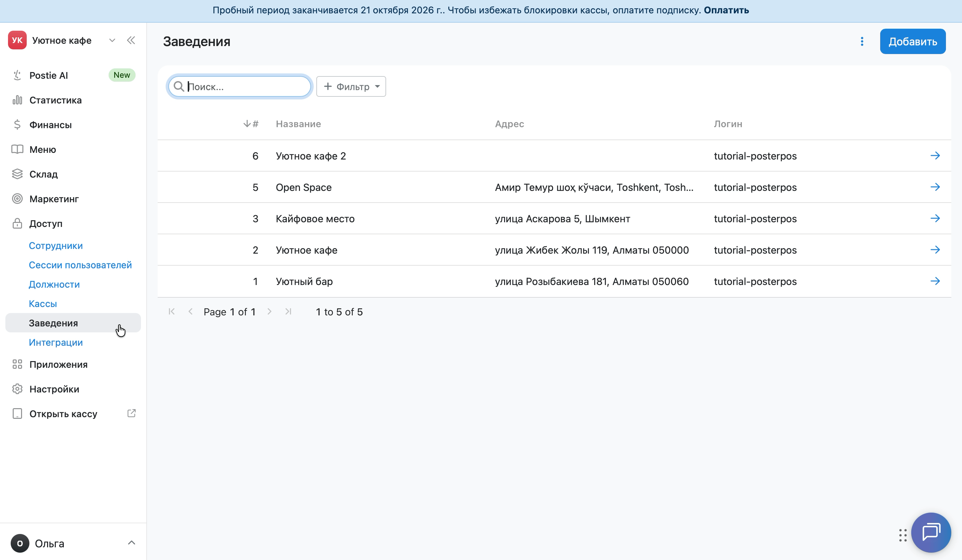Go to next page arrow

point(270,312)
